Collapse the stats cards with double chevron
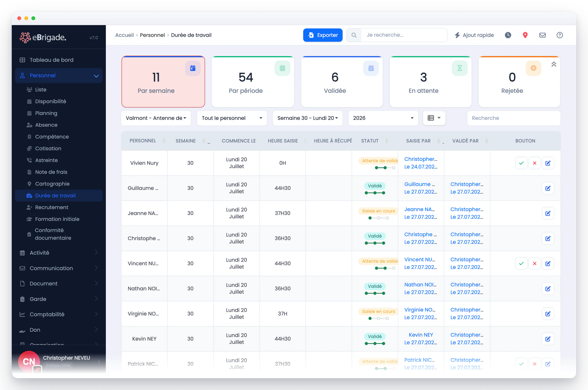 pos(554,65)
